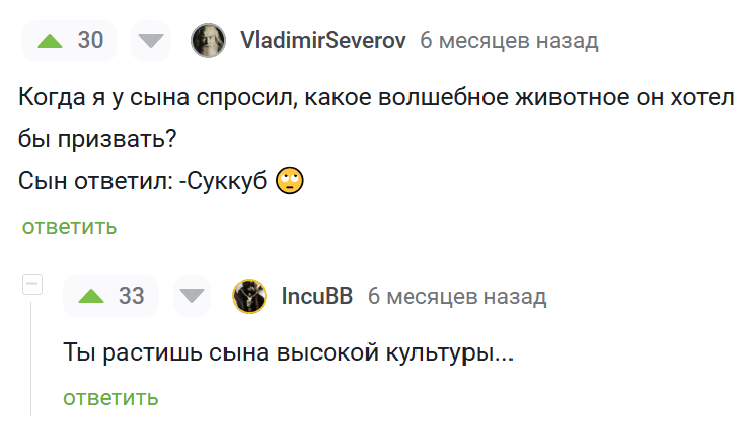Click the reply text 'Ты растишь сына высокой культуры'
This screenshot has height=424, width=744.
288,353
